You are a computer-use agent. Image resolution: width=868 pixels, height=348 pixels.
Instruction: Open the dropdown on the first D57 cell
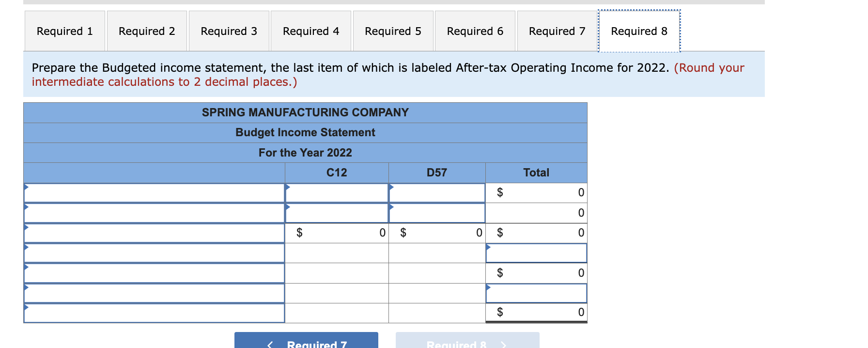tap(437, 192)
